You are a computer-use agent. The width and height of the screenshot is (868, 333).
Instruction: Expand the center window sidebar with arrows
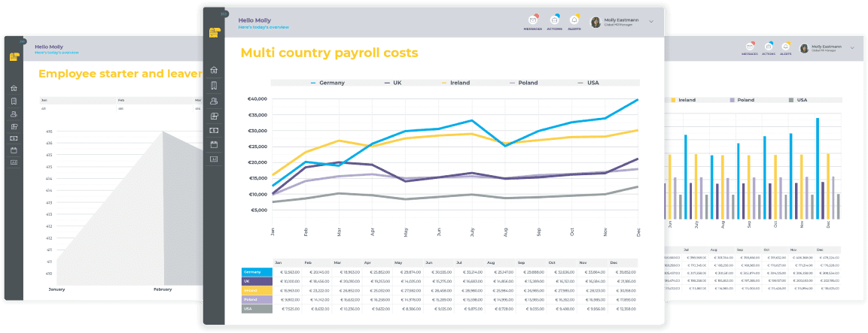(224, 14)
